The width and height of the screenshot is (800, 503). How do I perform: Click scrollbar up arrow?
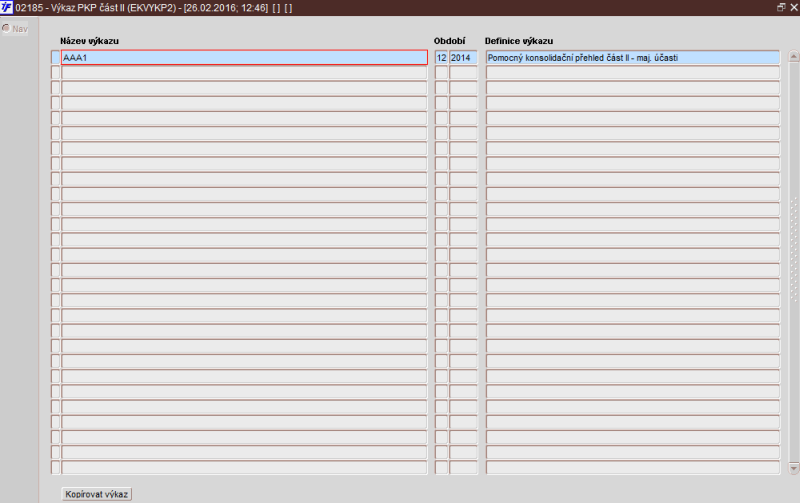pos(793,56)
